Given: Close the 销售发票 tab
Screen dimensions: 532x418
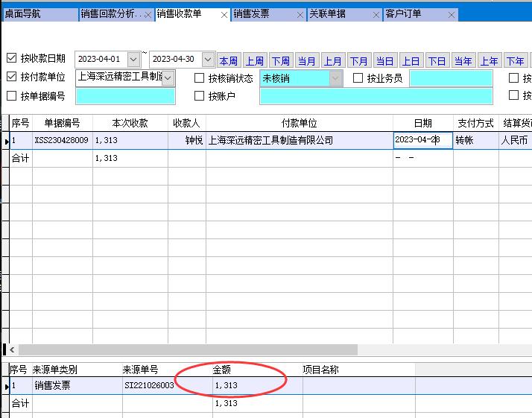Looking at the screenshot, I should click(300, 15).
